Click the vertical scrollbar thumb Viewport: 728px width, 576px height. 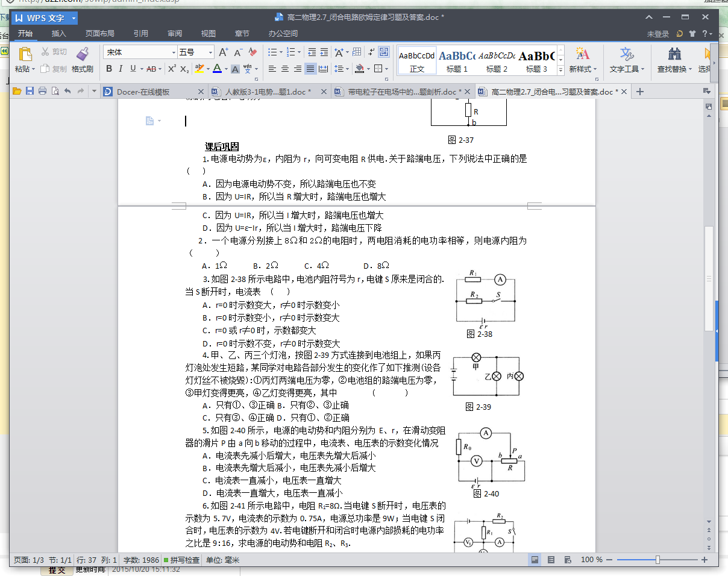[709, 278]
